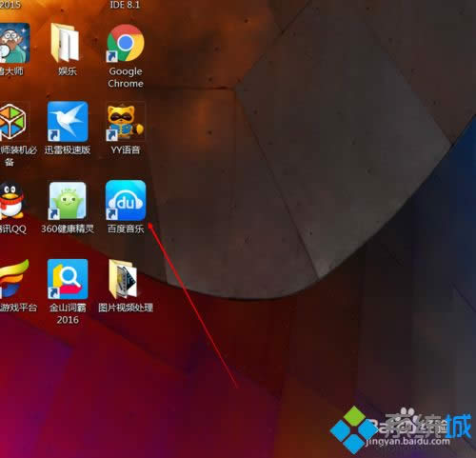This screenshot has width=476, height=458.
Task: Click the 腾讯QQ penguin icon
Action: coord(11,200)
